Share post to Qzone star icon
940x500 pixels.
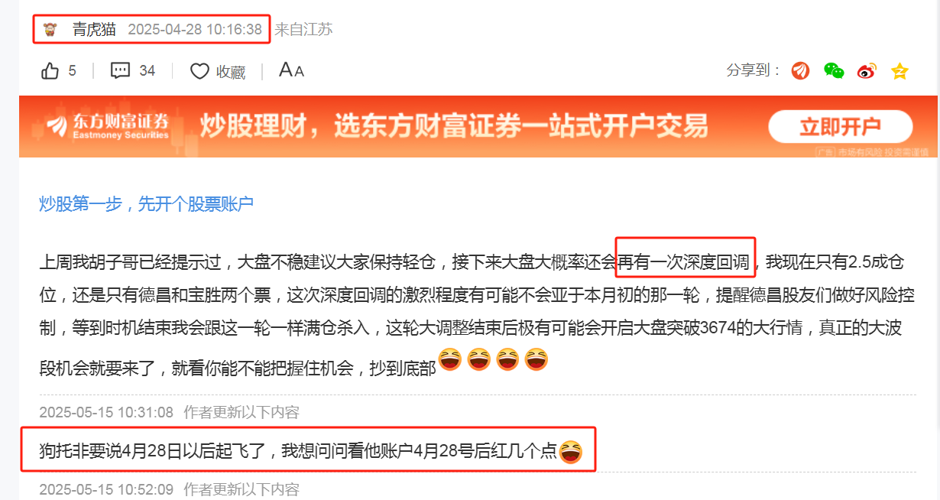(899, 71)
